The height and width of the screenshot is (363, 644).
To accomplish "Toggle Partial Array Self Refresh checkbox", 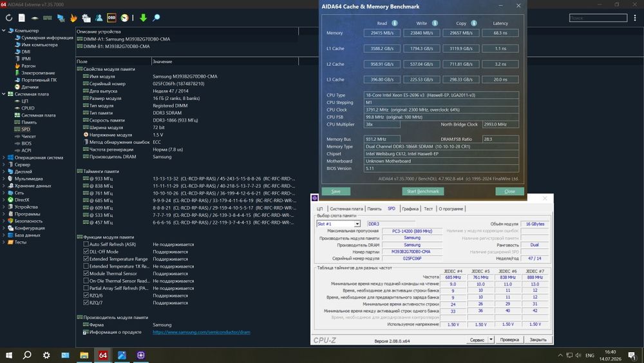I will 86,288.
